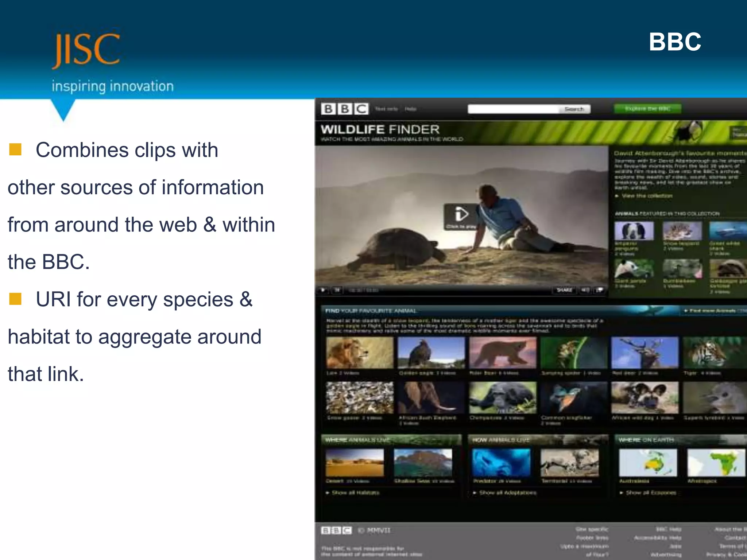Open the green Explore the BBC menu
This screenshot has width=747, height=560.
tap(647, 109)
